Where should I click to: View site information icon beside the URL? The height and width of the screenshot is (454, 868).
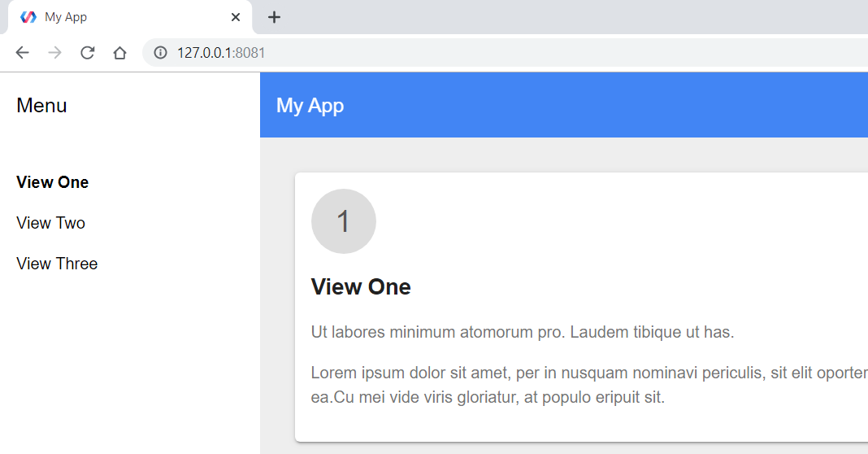point(161,53)
